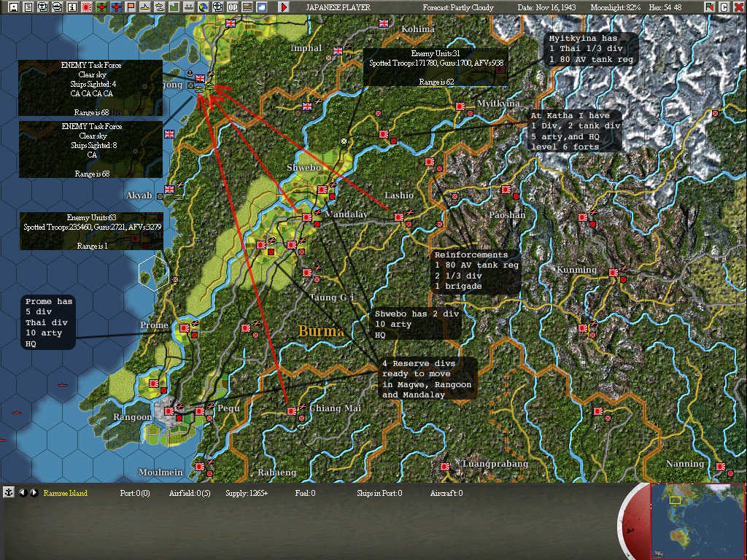The height and width of the screenshot is (560, 747).
Task: Select the Japanese base flag at Kunming
Action: (614, 273)
